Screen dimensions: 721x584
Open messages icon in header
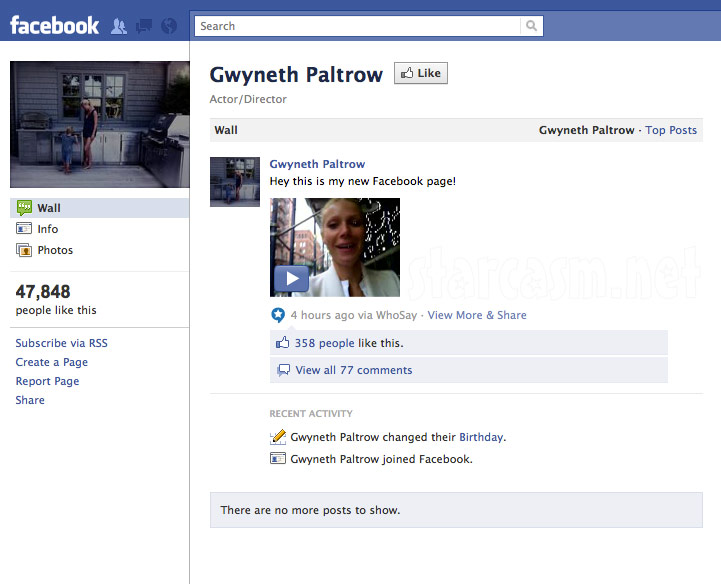point(144,26)
